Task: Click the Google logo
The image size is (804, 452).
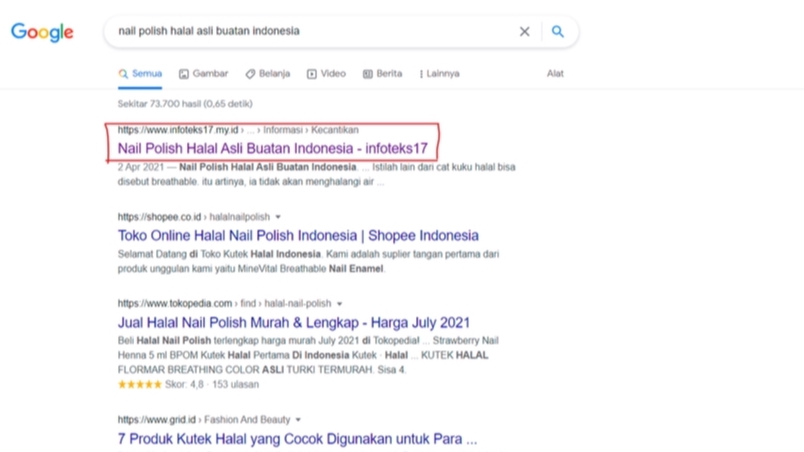Action: tap(42, 32)
